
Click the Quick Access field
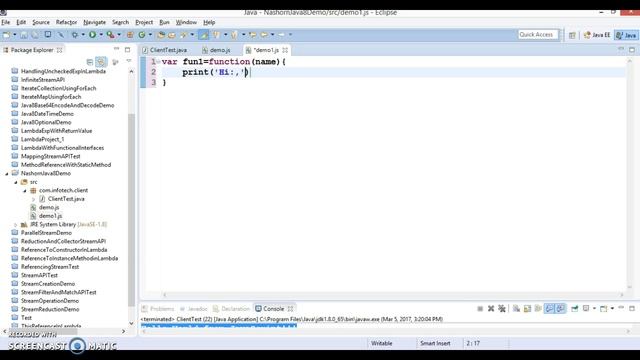(x=538, y=35)
